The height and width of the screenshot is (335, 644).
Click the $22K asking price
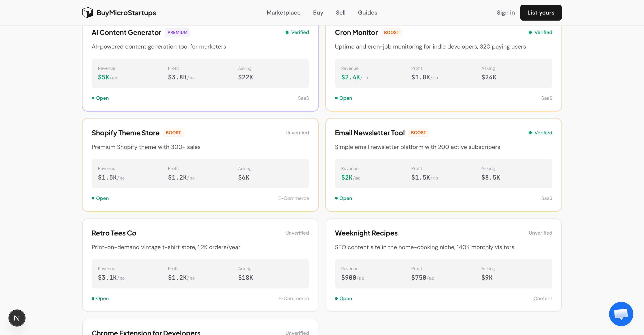[246, 77]
